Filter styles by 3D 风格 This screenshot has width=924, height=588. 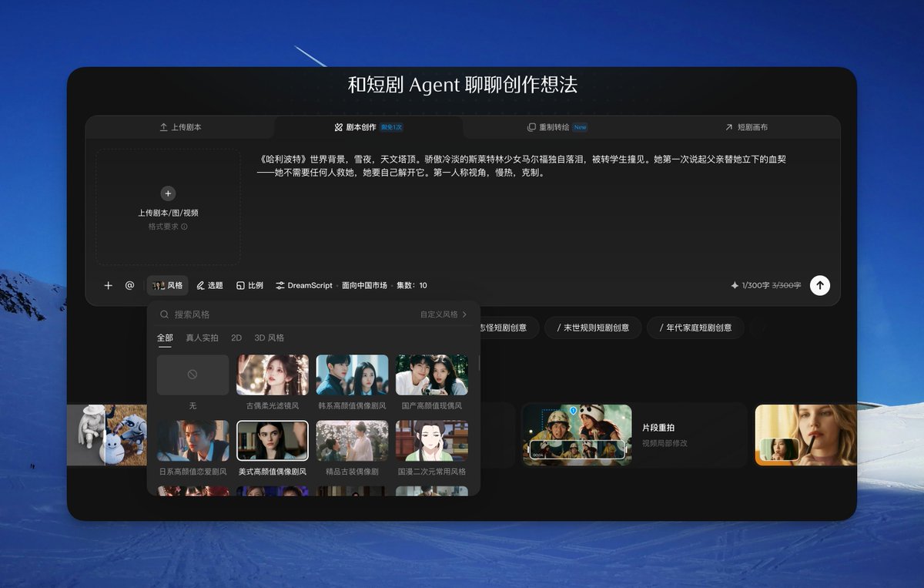tap(269, 338)
